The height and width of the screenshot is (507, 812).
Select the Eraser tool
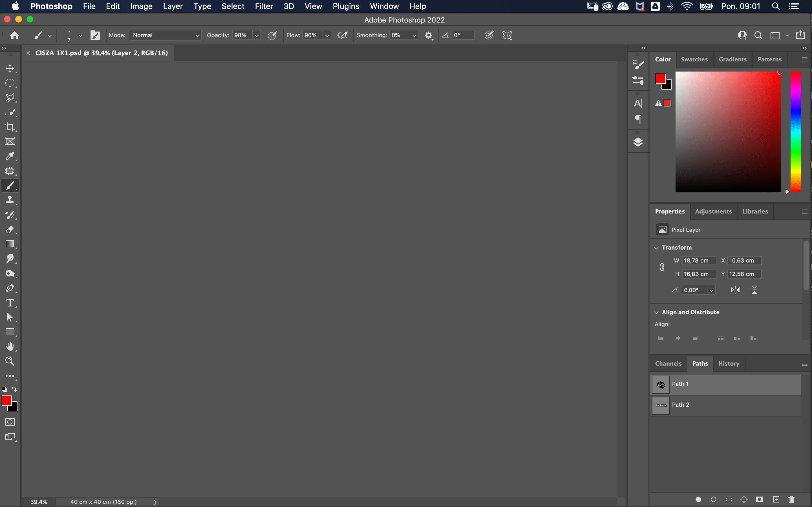pos(10,230)
